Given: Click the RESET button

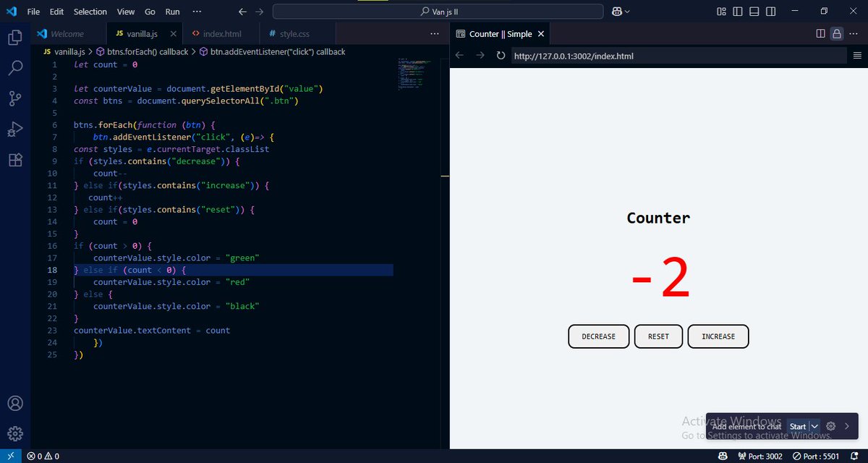Looking at the screenshot, I should (658, 336).
